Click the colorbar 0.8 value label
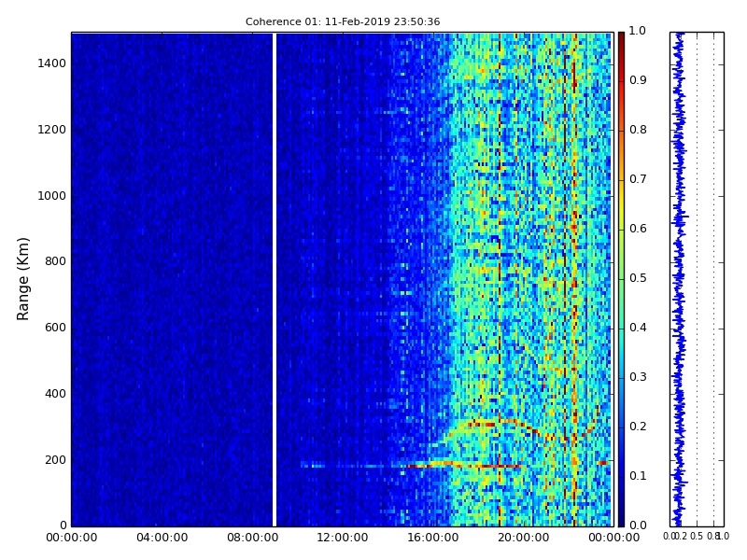This screenshot has height=560, width=747. 638,130
